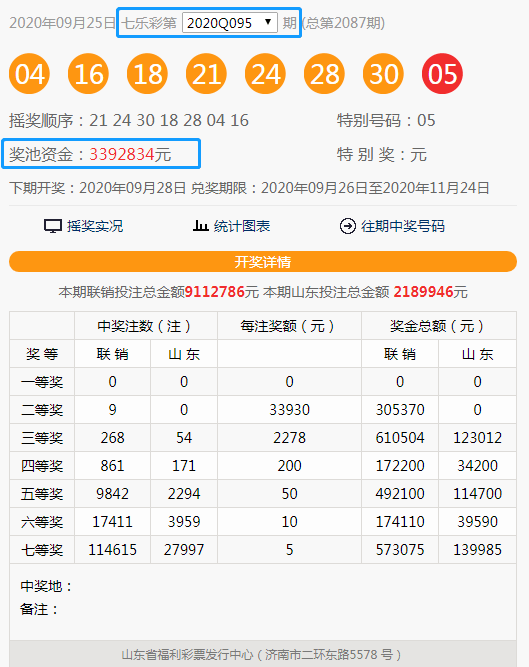Click the 七等奖 row label
This screenshot has height=667, width=529.
coord(42,550)
